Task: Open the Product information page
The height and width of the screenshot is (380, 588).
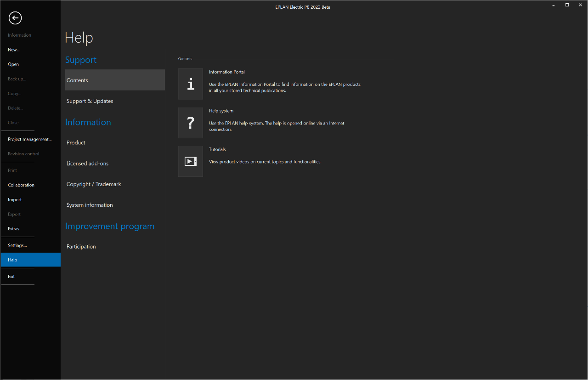Action: coord(76,143)
